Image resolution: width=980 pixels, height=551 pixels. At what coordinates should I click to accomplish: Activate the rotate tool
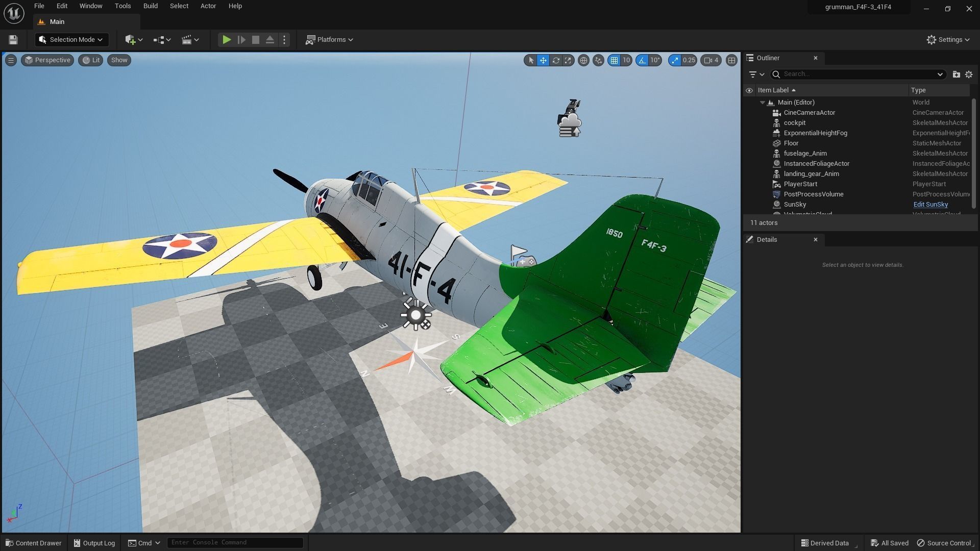point(555,60)
